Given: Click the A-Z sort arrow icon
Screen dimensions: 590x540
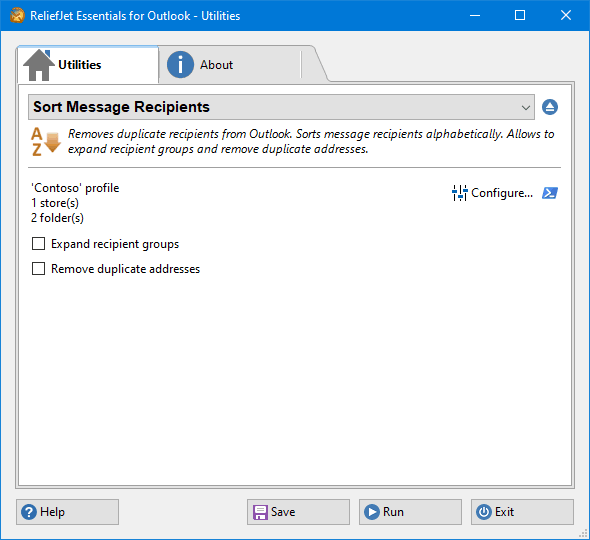Looking at the screenshot, I should [x=46, y=142].
